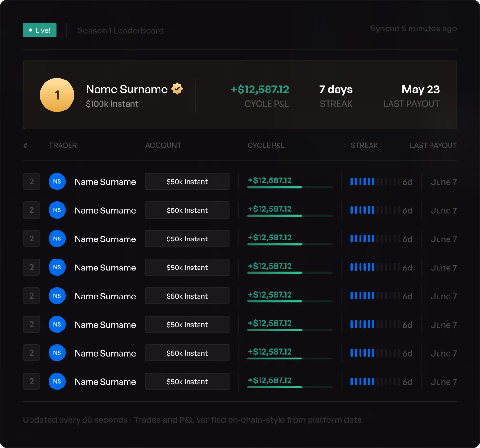Click the $100k Instant account label
Screen dimensions: 480x448
[x=112, y=104]
